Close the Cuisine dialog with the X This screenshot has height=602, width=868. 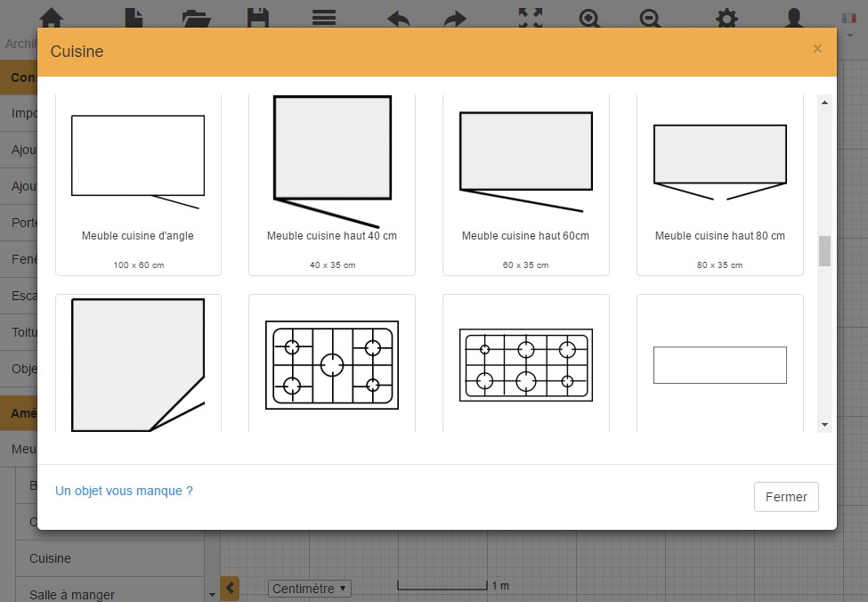(817, 49)
